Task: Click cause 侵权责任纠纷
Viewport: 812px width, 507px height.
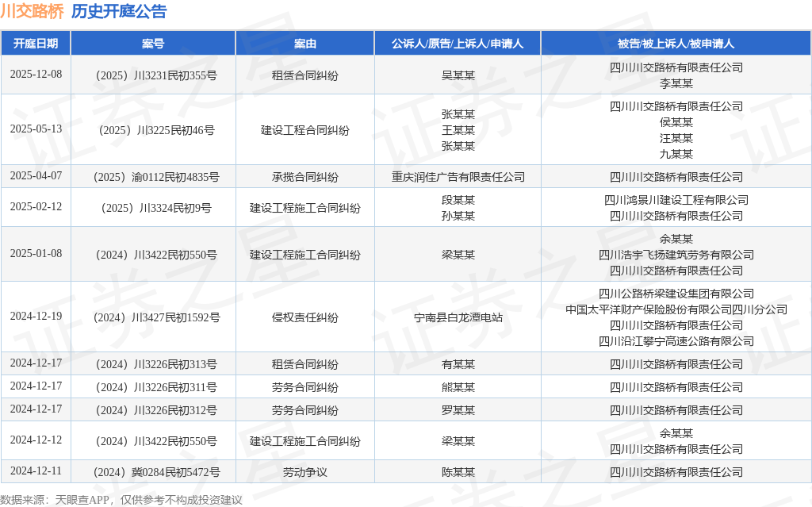Action: pyautogui.click(x=305, y=317)
